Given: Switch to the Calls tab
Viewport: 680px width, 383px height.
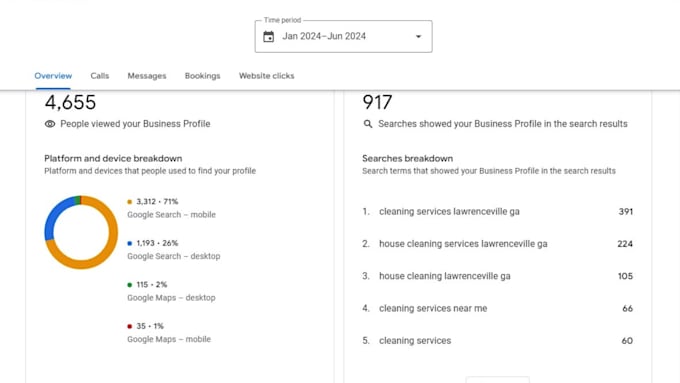Looking at the screenshot, I should [x=100, y=76].
